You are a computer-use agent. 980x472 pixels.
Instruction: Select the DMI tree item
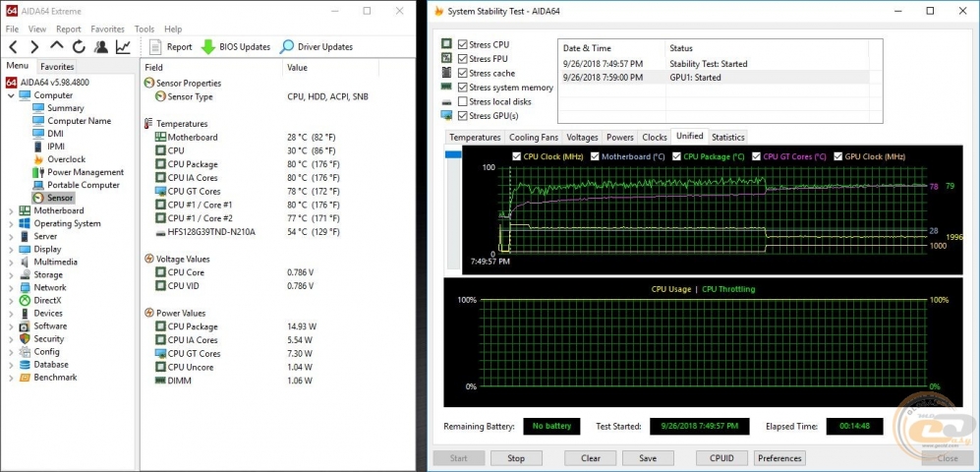pyautogui.click(x=56, y=134)
